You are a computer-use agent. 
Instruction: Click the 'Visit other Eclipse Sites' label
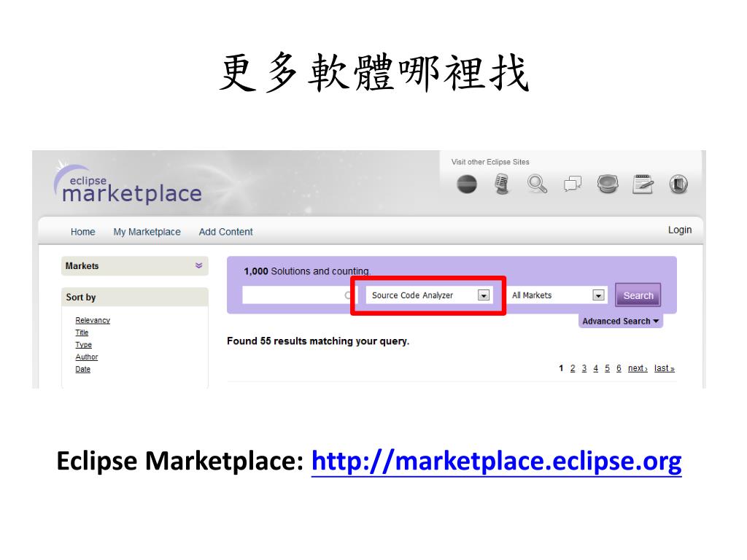pos(490,162)
